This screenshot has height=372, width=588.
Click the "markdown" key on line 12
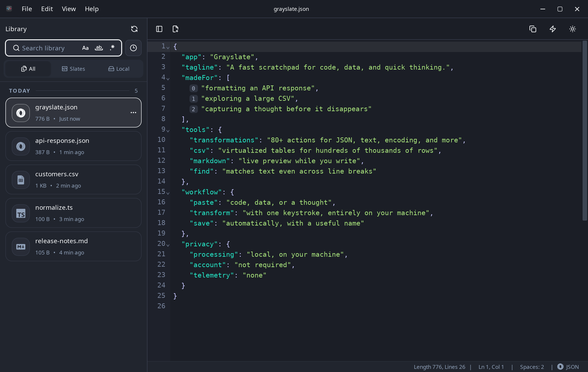click(x=210, y=161)
